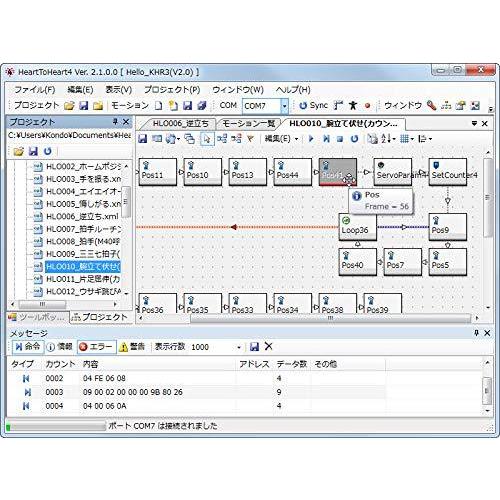Toggle the 警告 message filter

click(x=132, y=347)
